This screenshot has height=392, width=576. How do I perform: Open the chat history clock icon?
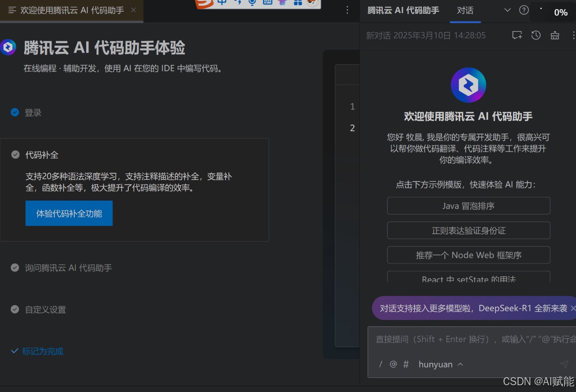(x=536, y=35)
